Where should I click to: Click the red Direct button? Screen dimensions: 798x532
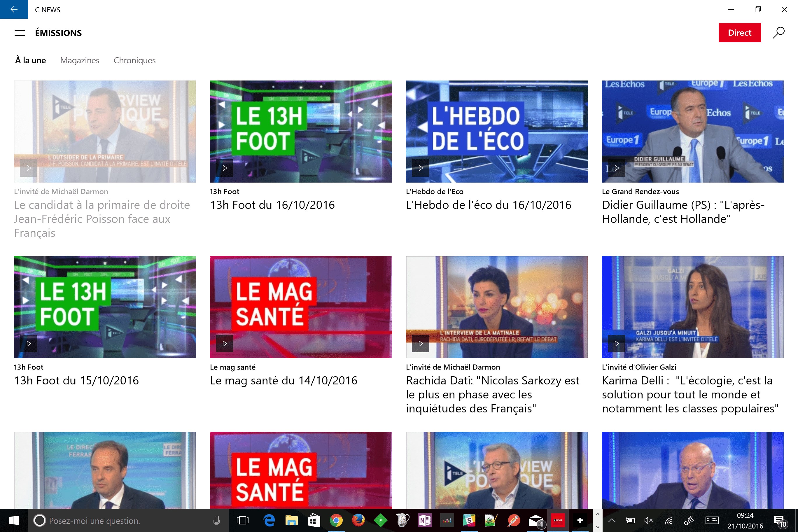739,33
